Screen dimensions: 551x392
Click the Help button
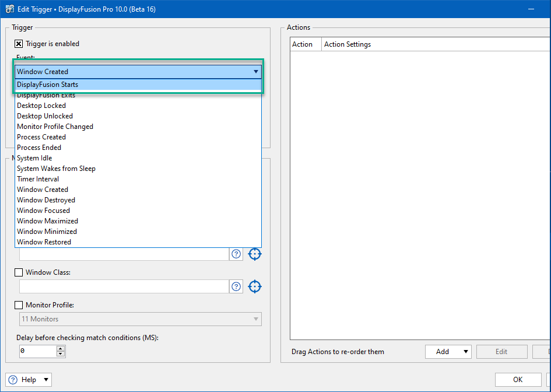click(29, 380)
